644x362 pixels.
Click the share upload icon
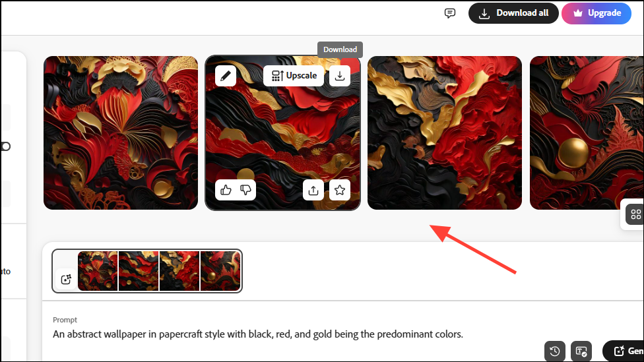tap(313, 190)
